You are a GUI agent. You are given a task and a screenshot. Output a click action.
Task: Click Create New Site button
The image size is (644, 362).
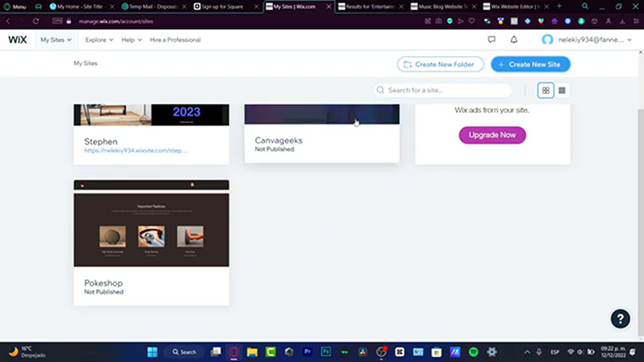coord(530,64)
